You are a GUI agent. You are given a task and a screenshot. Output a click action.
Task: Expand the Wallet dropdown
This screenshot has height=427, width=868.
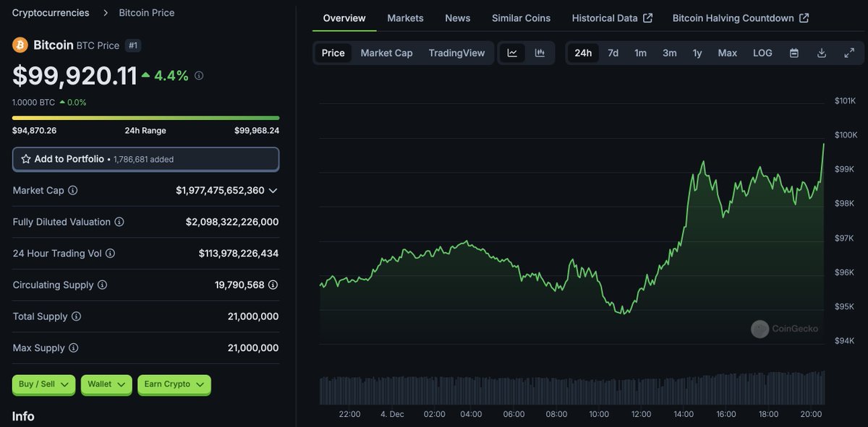(106, 384)
